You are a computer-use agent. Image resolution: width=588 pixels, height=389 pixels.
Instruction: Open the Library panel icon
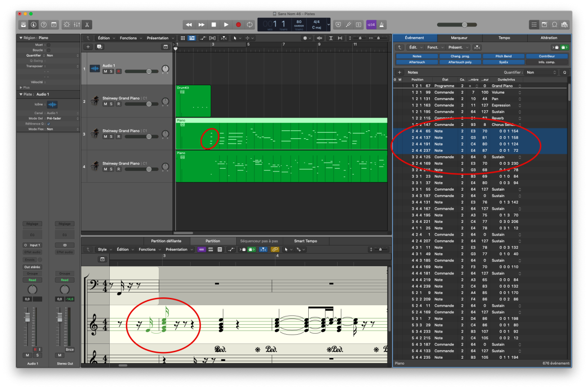pyautogui.click(x=24, y=24)
